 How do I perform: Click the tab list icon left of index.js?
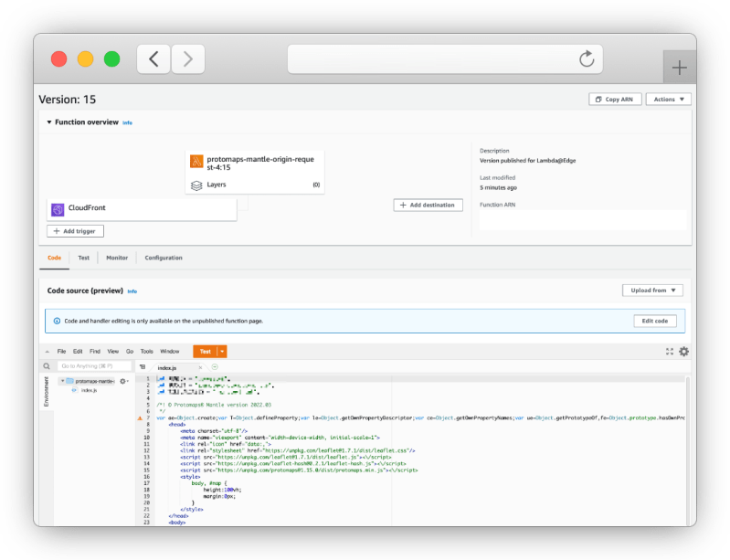pyautogui.click(x=143, y=367)
